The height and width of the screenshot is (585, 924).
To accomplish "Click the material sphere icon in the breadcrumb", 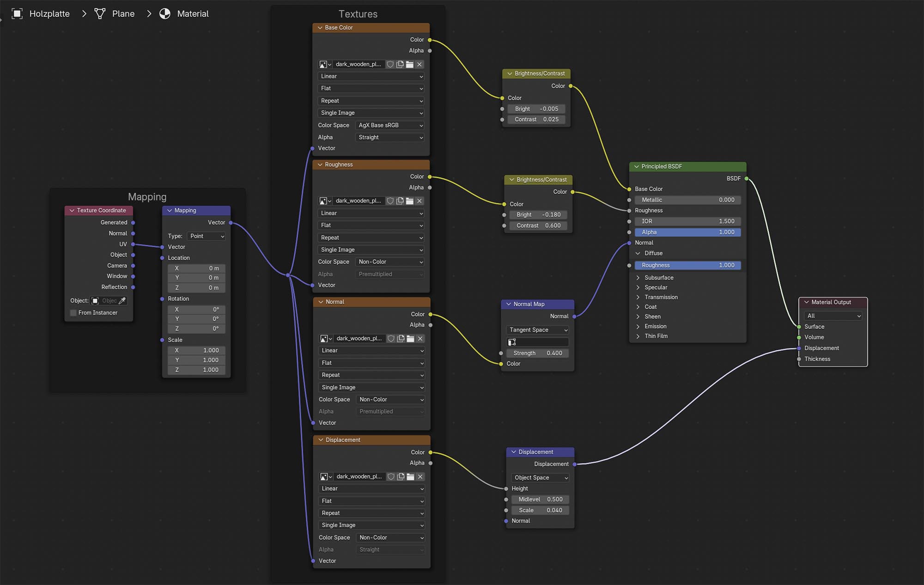I will 165,13.
